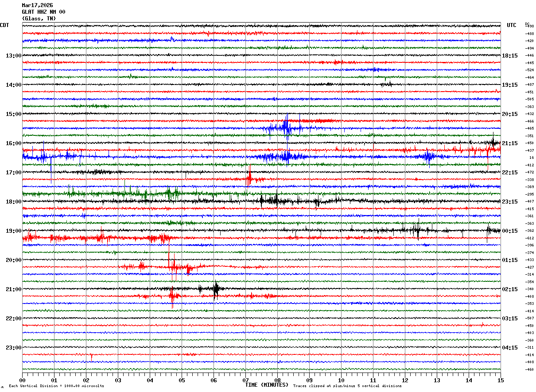Click the DC offset value "16"
This screenshot has height=392, width=536.
(531, 158)
